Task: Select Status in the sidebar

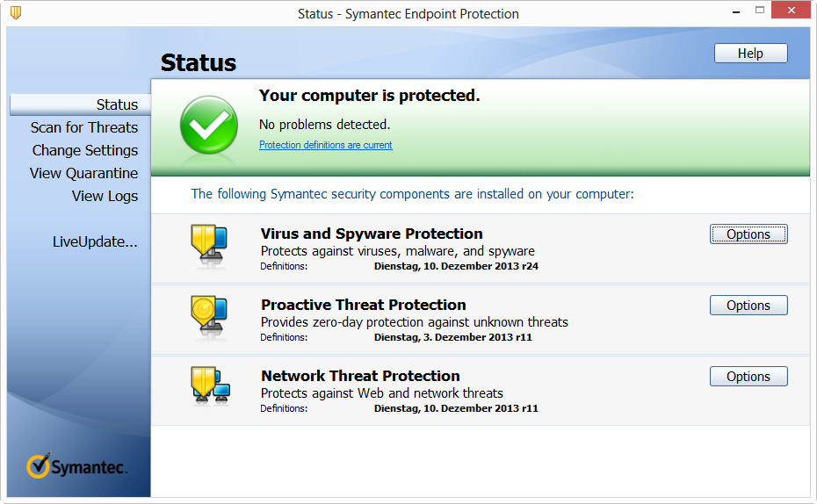Action: coord(117,104)
